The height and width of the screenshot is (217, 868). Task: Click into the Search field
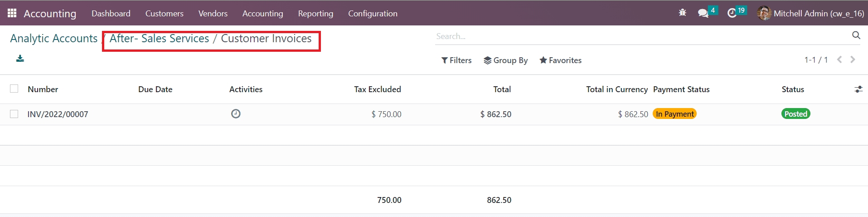[641, 36]
